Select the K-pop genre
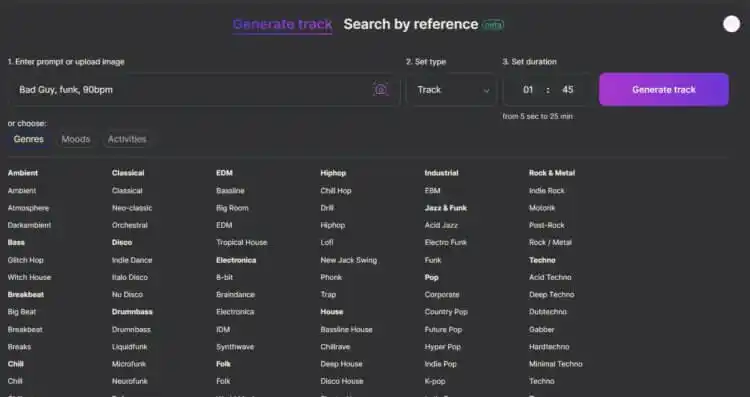Image resolution: width=750 pixels, height=397 pixels. (435, 381)
